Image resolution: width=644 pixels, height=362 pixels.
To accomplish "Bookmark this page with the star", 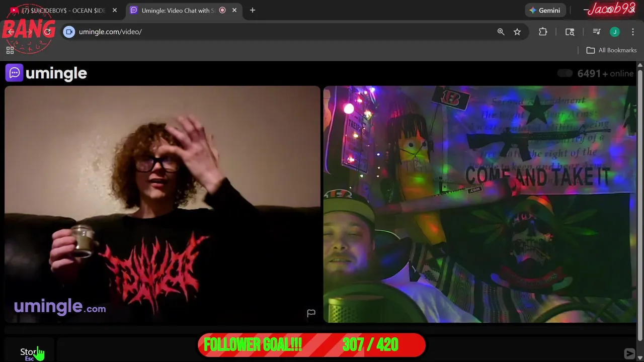I will point(517,32).
